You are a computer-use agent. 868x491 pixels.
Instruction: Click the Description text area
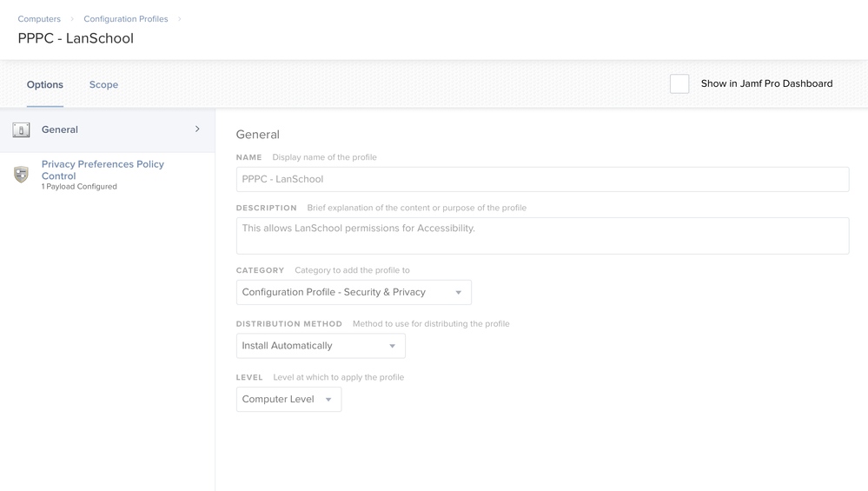542,236
